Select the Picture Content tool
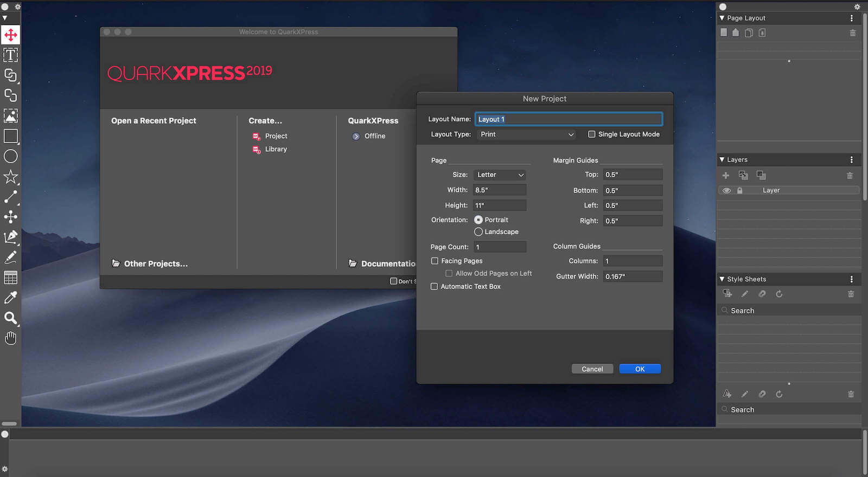The width and height of the screenshot is (868, 477). 10,115
